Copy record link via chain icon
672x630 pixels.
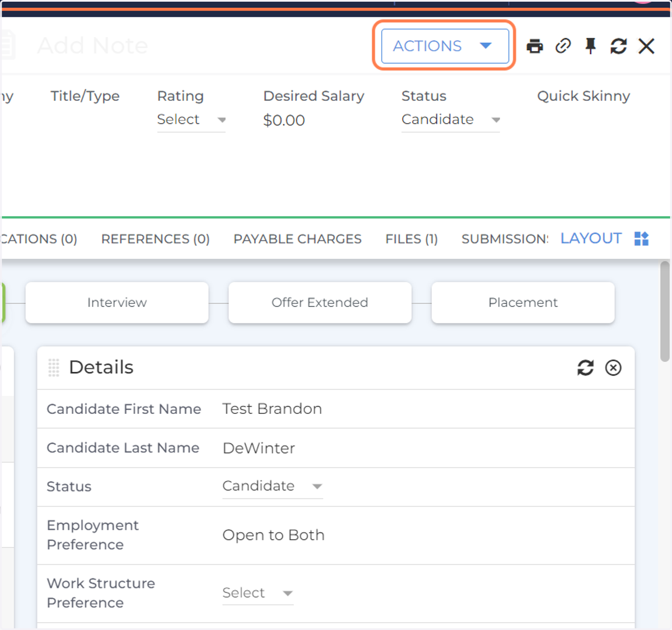point(563,46)
